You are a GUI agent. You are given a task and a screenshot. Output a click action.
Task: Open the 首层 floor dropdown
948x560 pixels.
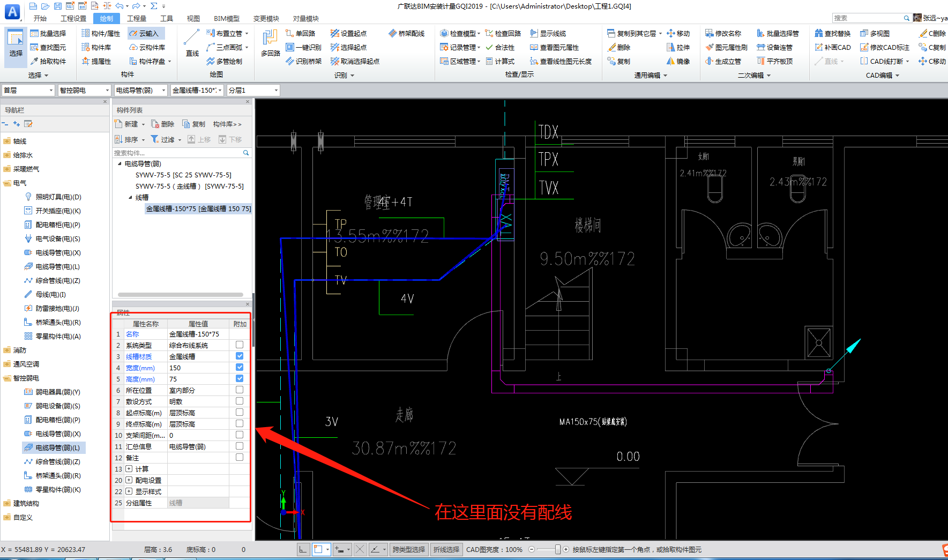(x=28, y=90)
